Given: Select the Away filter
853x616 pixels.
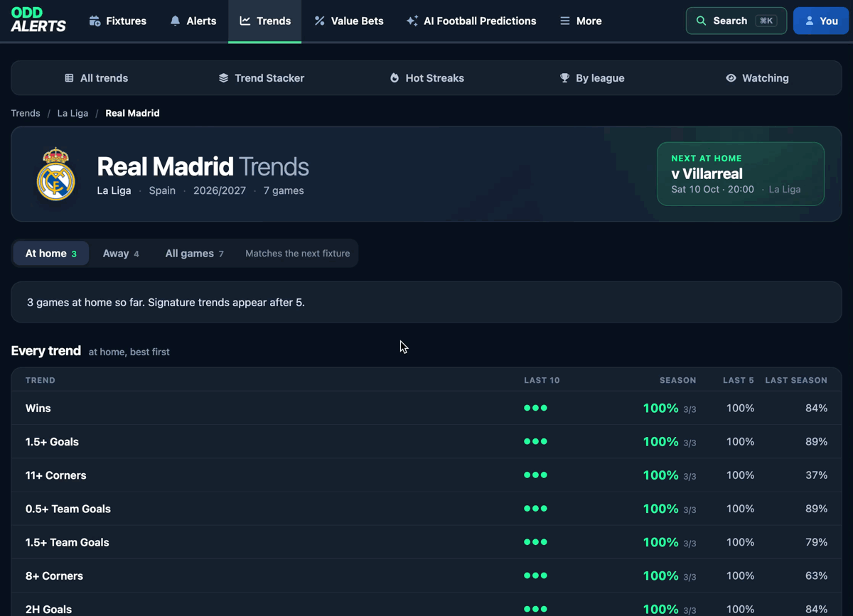Looking at the screenshot, I should pyautogui.click(x=121, y=253).
